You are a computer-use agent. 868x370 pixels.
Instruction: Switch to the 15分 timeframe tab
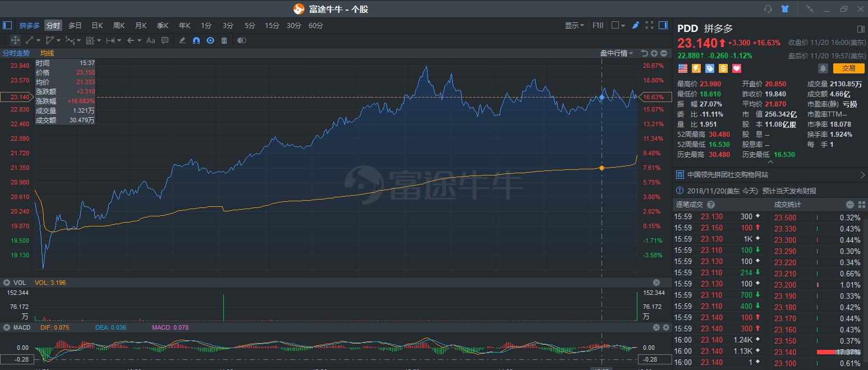272,25
